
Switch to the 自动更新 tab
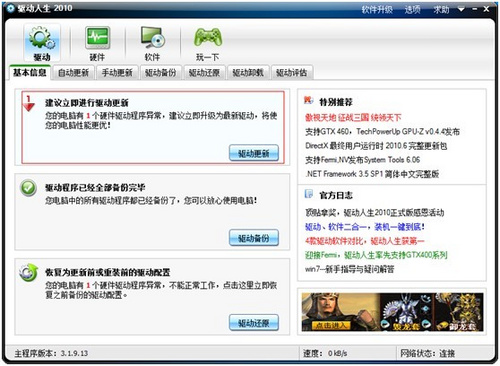pos(73,73)
